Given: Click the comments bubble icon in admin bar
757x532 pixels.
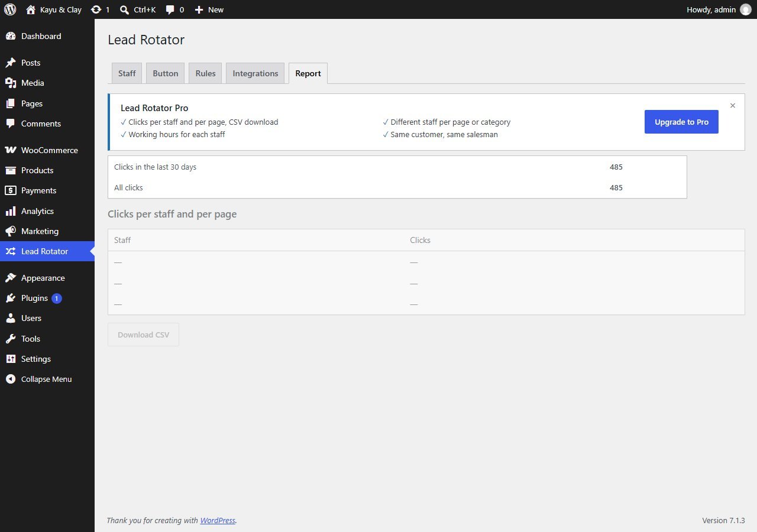Looking at the screenshot, I should (170, 9).
